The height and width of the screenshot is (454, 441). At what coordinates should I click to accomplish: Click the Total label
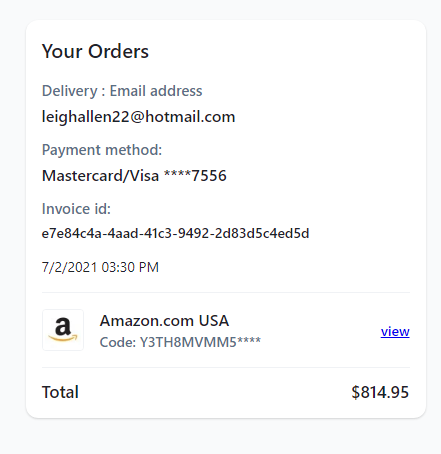point(60,392)
